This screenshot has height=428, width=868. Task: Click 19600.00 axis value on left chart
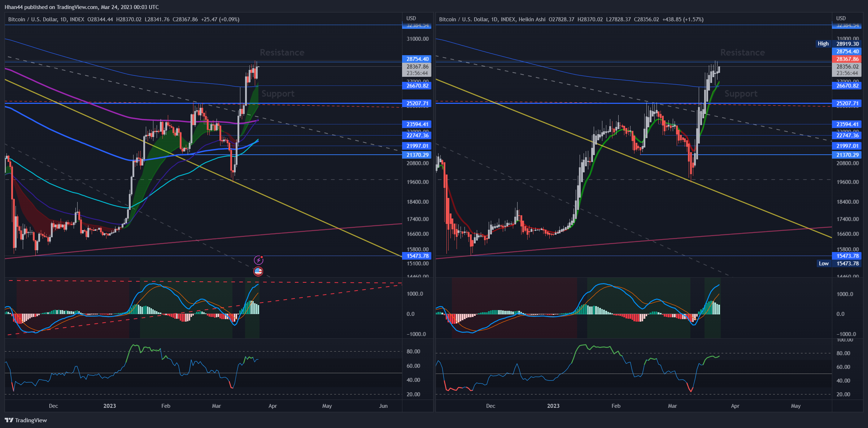(418, 182)
